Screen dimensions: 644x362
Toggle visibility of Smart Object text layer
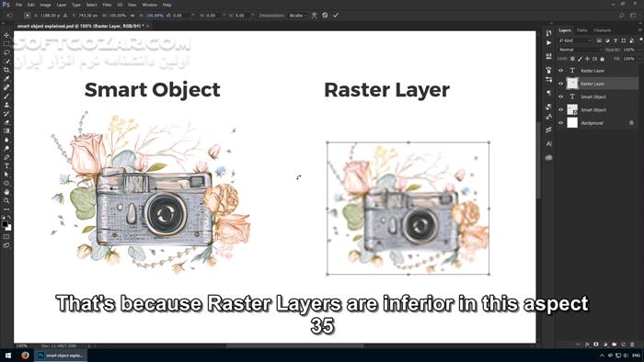point(560,96)
